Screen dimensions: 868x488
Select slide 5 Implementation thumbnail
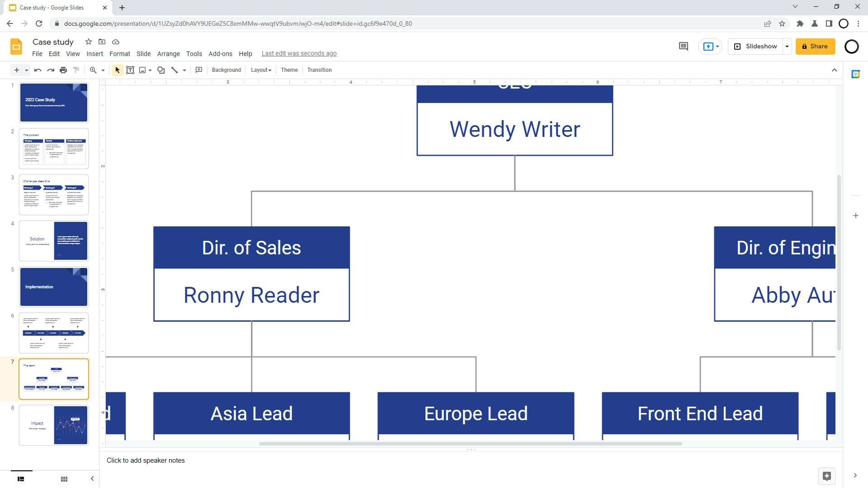pyautogui.click(x=54, y=287)
